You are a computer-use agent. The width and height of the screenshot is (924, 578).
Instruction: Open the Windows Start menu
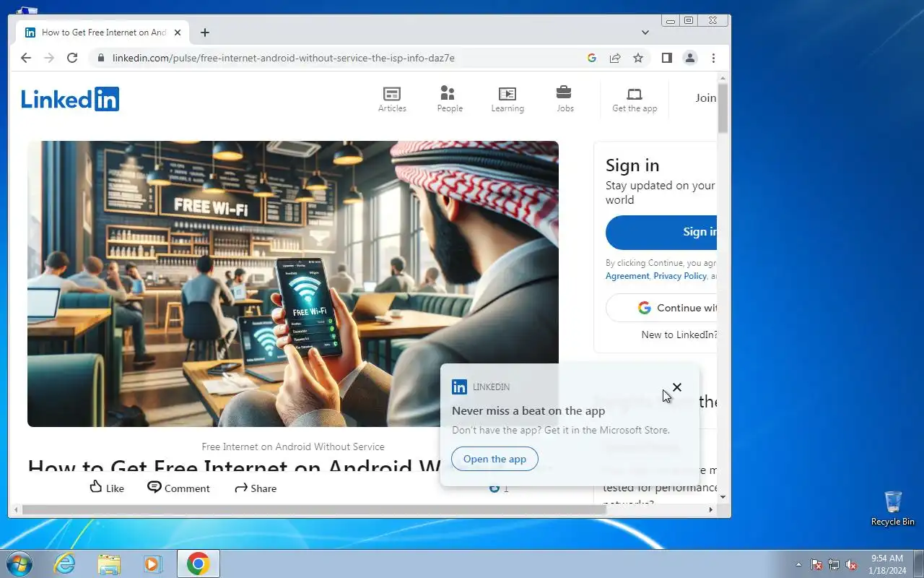pos(19,564)
